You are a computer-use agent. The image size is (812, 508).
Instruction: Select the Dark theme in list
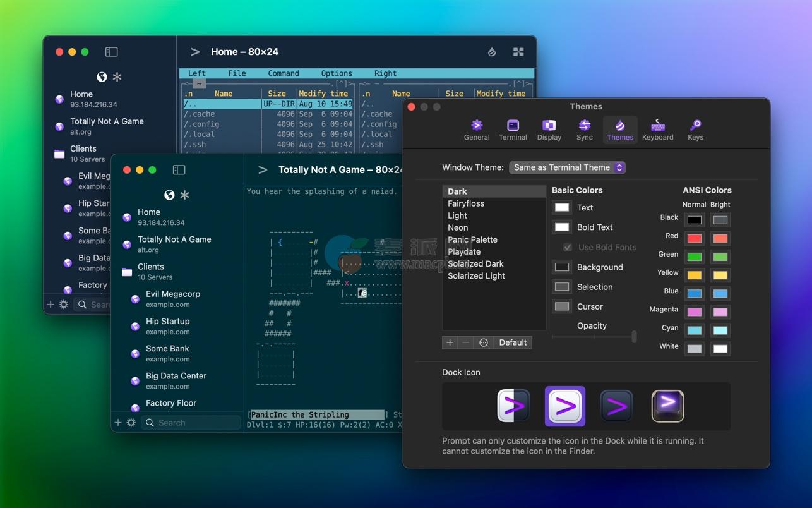[x=494, y=191]
